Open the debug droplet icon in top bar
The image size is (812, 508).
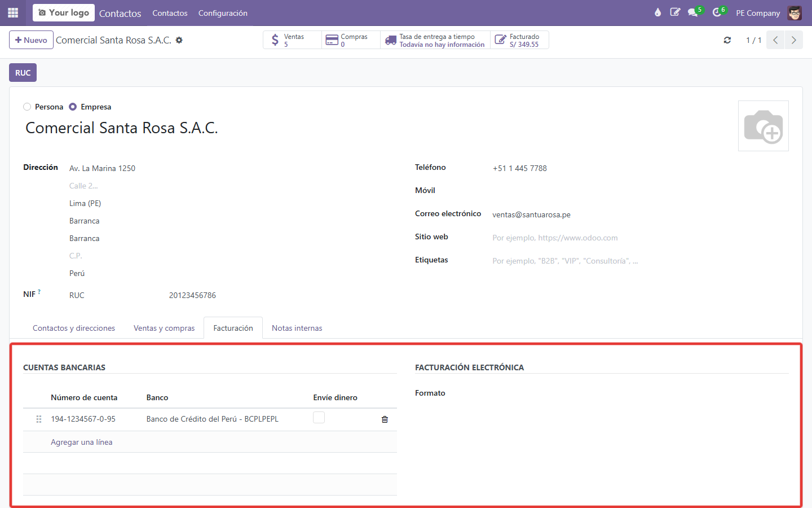click(657, 12)
